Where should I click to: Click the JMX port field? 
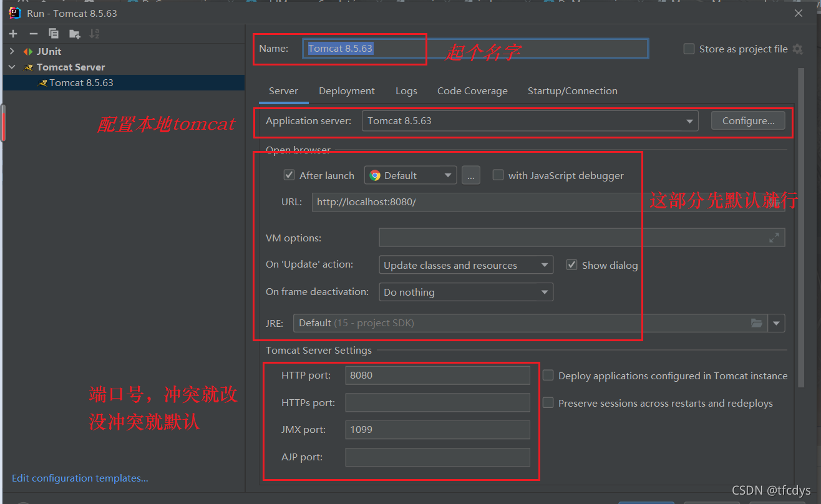[437, 430]
